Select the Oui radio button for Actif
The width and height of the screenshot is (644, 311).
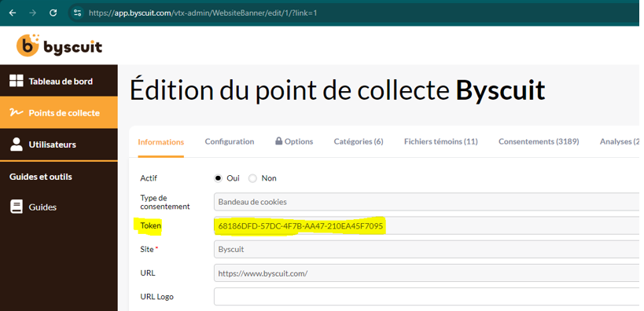pos(218,178)
